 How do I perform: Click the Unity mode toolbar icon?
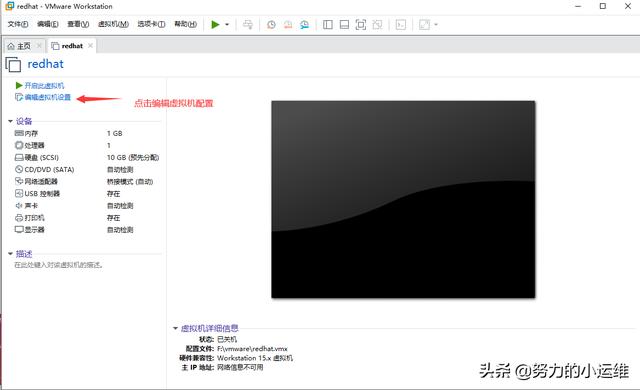(x=377, y=24)
